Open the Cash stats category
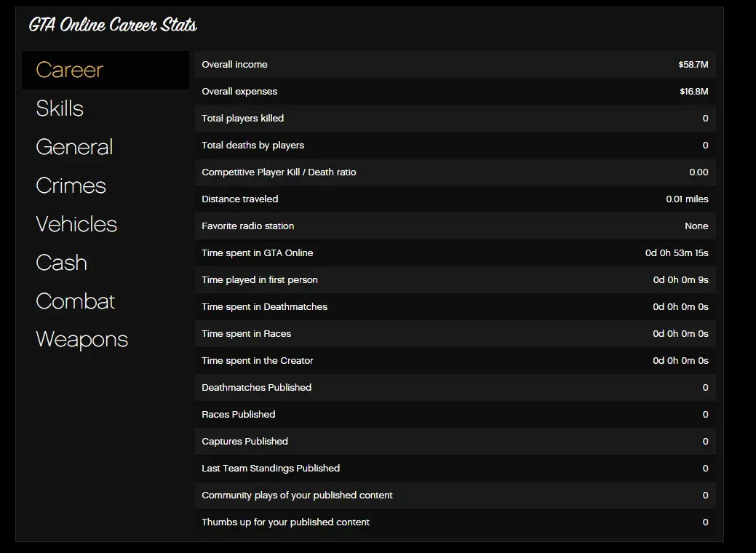756x553 pixels. tap(61, 263)
